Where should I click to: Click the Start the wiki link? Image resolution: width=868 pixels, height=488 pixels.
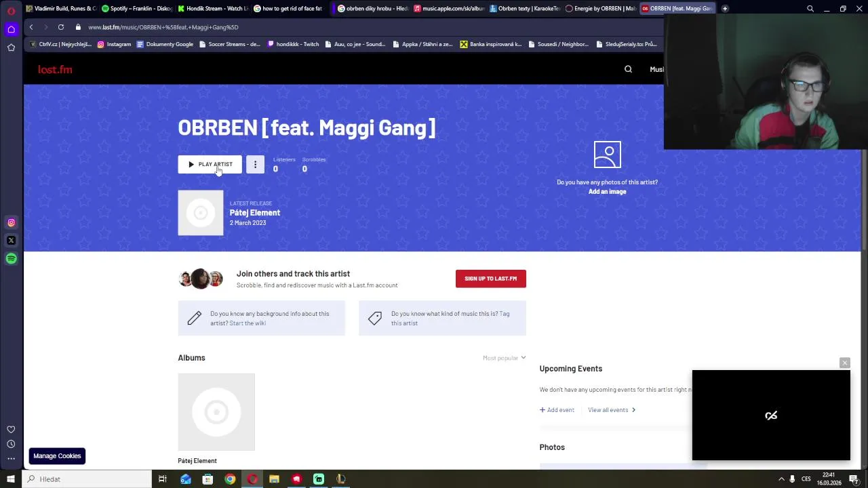[x=248, y=323]
